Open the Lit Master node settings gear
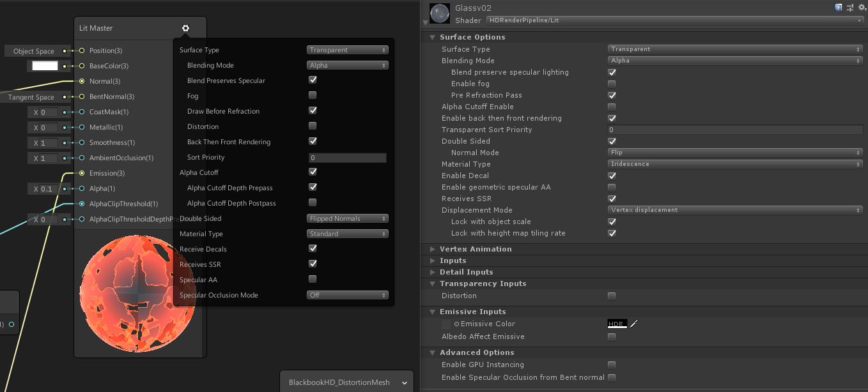 (x=185, y=28)
